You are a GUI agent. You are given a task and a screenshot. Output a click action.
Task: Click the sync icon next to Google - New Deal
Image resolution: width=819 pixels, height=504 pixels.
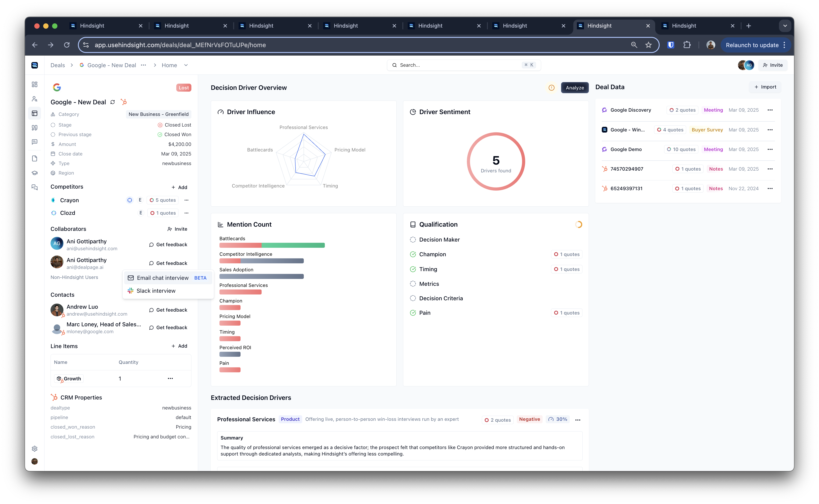[113, 102]
